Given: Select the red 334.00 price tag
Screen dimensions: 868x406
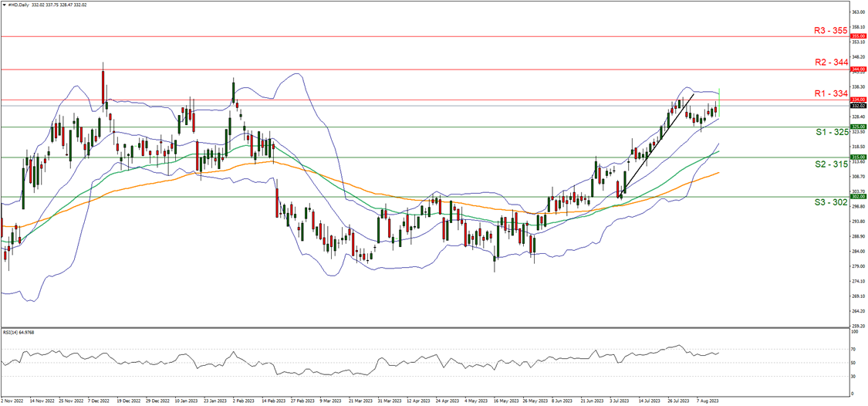Looking at the screenshot, I should (858, 100).
